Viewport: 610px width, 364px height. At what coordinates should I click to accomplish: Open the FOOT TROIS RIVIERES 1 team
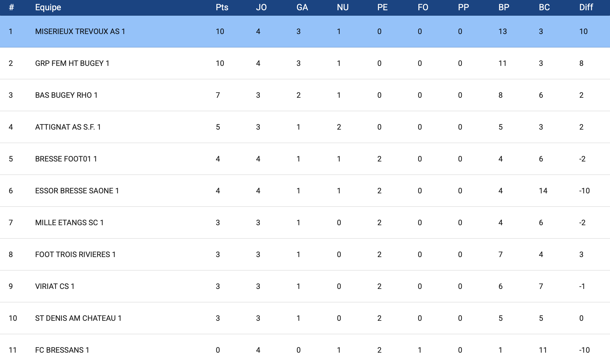pyautogui.click(x=75, y=255)
